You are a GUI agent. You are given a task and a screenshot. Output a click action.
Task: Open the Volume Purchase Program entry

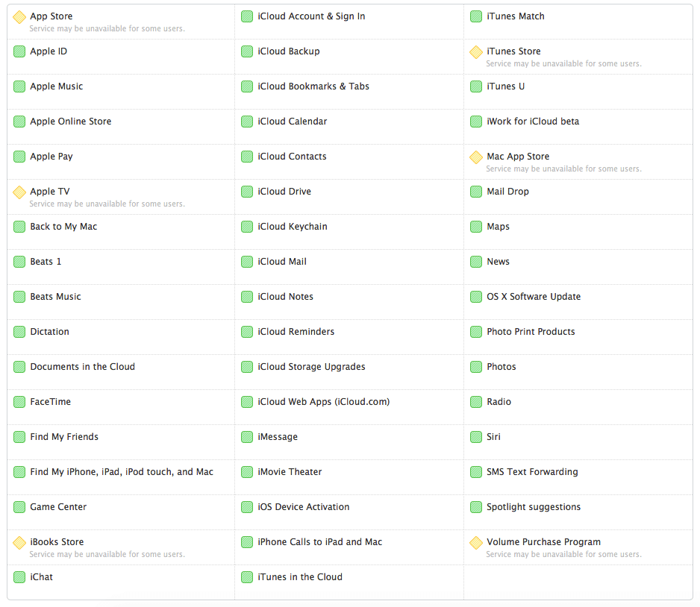578,547
